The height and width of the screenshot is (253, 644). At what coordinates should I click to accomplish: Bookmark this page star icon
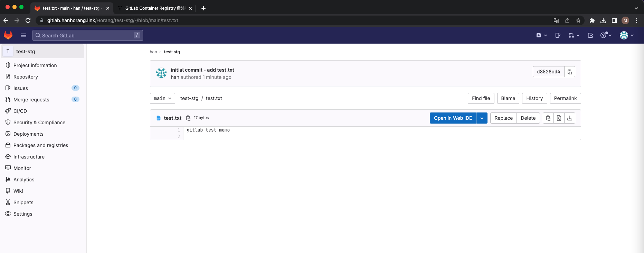tap(578, 20)
